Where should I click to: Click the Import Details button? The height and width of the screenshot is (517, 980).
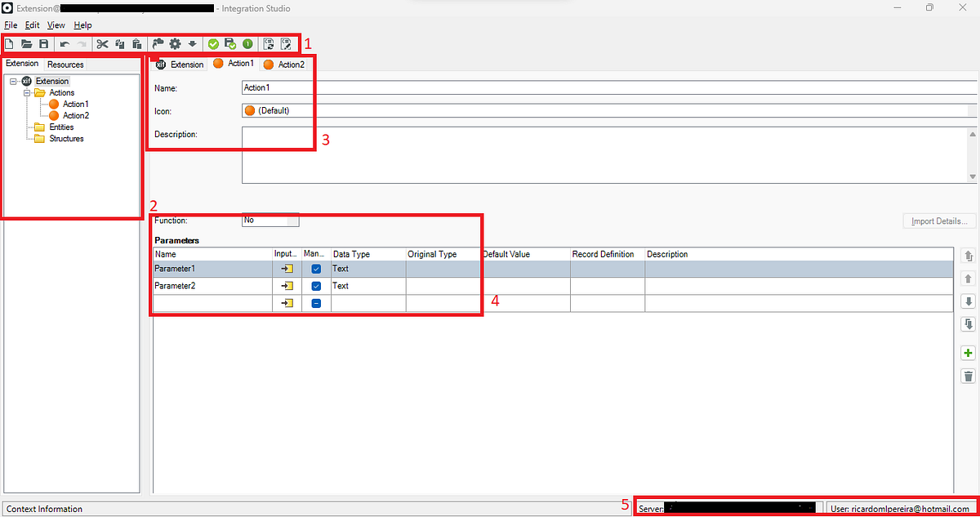(x=939, y=221)
